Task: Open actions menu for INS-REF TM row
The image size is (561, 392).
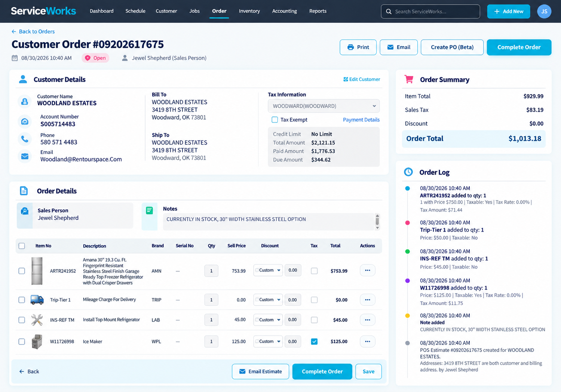Action: pyautogui.click(x=368, y=320)
